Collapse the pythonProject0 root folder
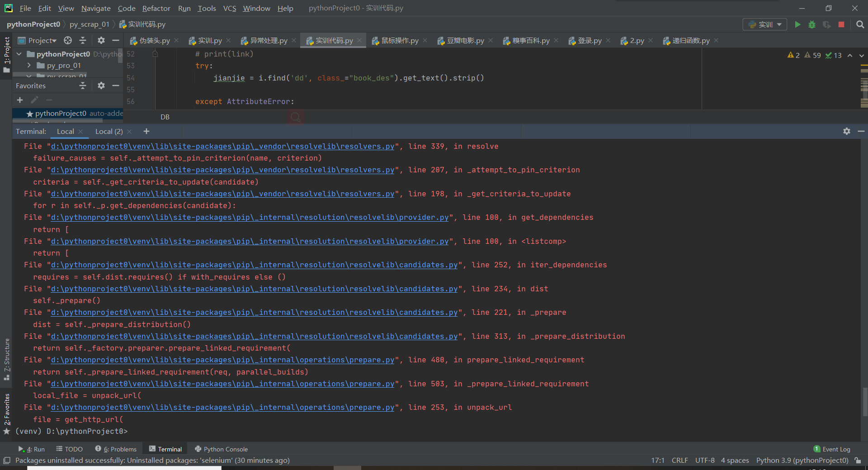 pos(19,54)
